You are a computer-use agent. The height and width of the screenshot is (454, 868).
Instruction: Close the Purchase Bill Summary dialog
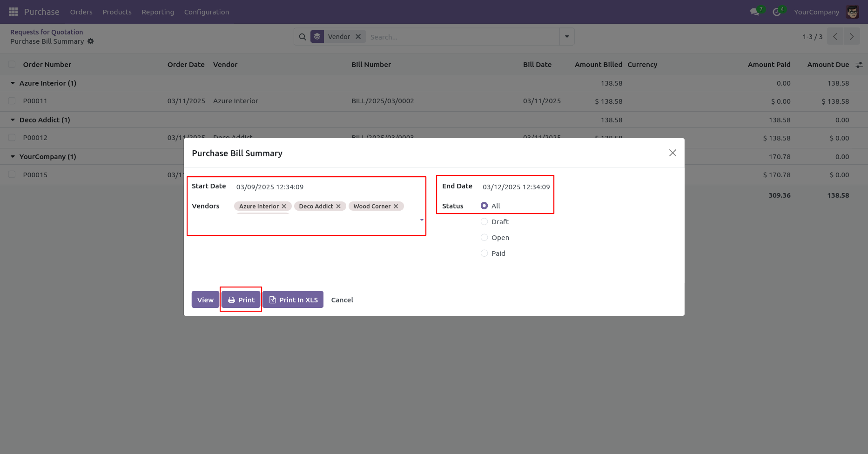click(673, 153)
